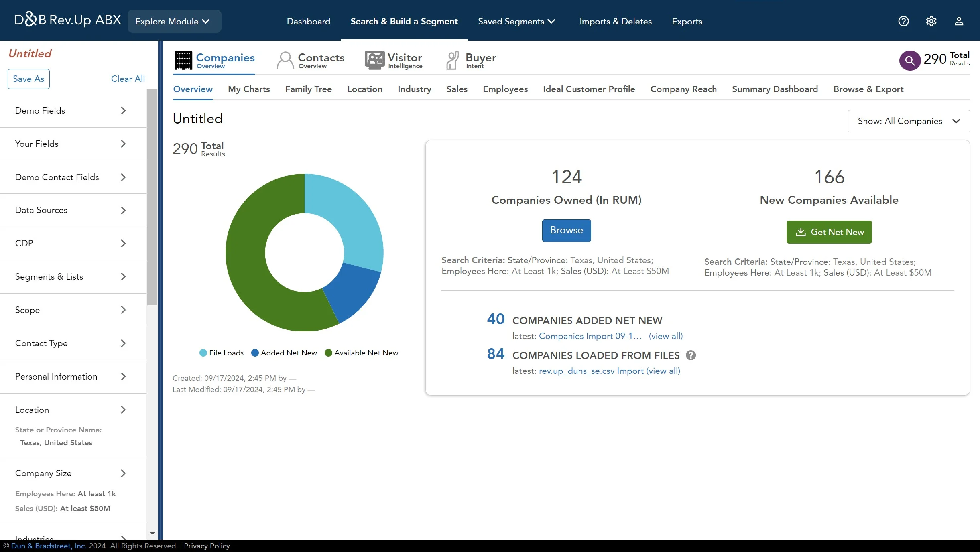The width and height of the screenshot is (980, 552).
Task: Click the Untitled segment name in sidebar
Action: pyautogui.click(x=30, y=53)
